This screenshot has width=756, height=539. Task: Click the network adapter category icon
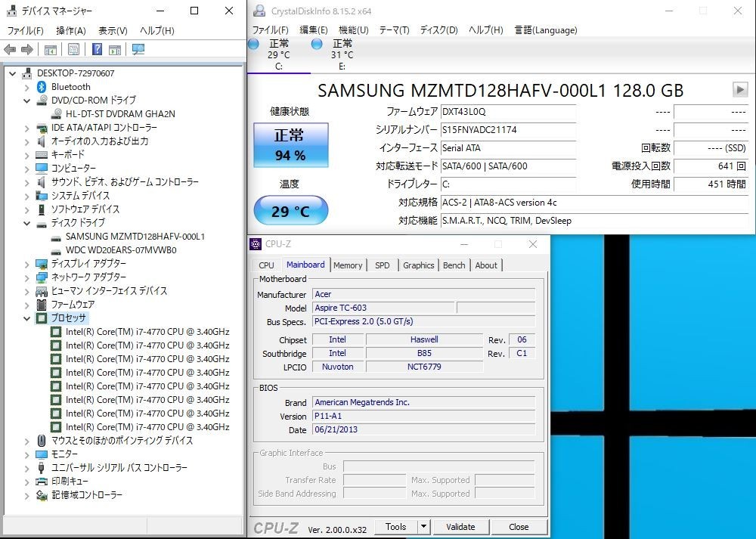coord(42,277)
